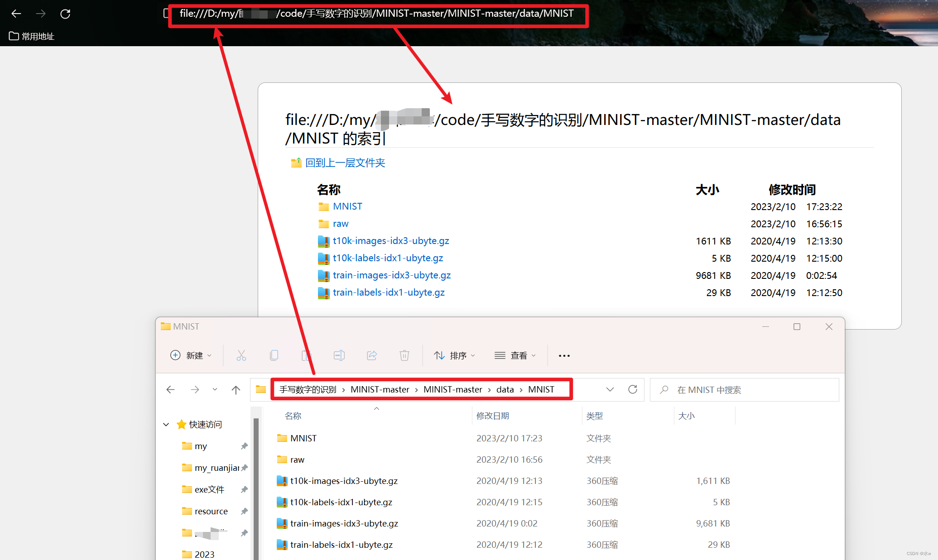Select the Copy icon in Explorer toolbar
938x560 pixels.
274,355
